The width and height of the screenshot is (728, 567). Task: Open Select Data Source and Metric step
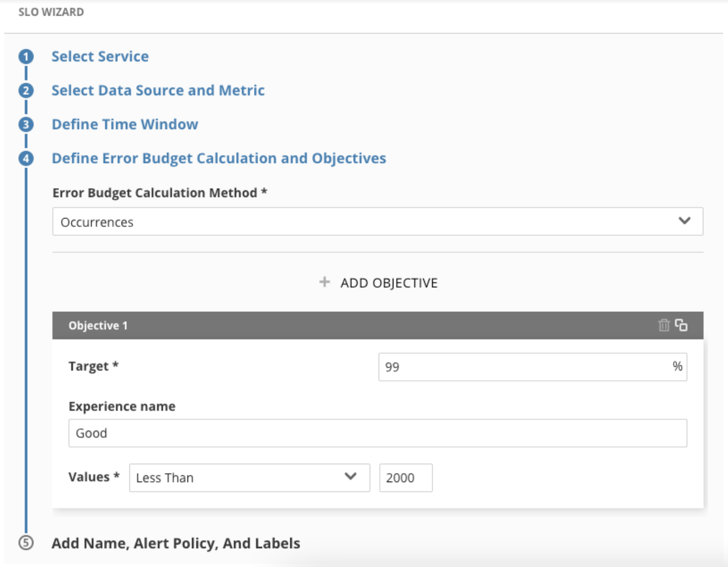coord(158,91)
